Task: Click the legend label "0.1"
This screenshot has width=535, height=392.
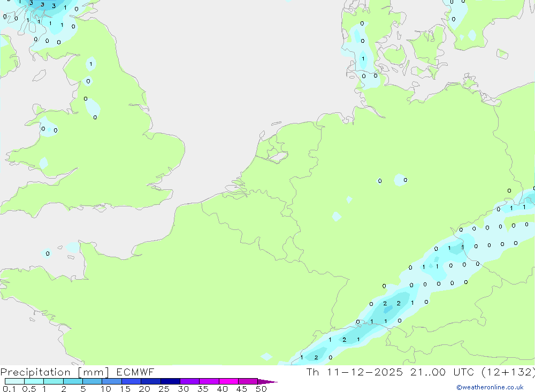Action: click(9, 389)
